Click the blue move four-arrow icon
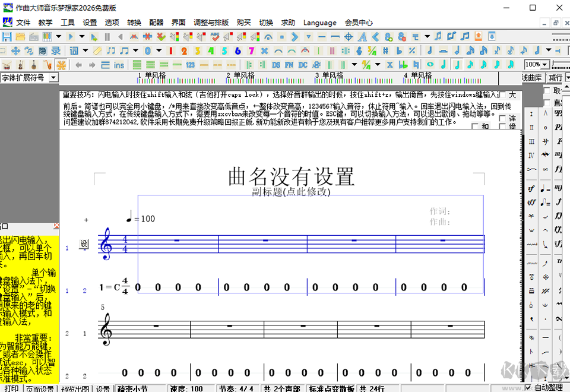The width and height of the screenshot is (570, 392). pyautogui.click(x=15, y=51)
